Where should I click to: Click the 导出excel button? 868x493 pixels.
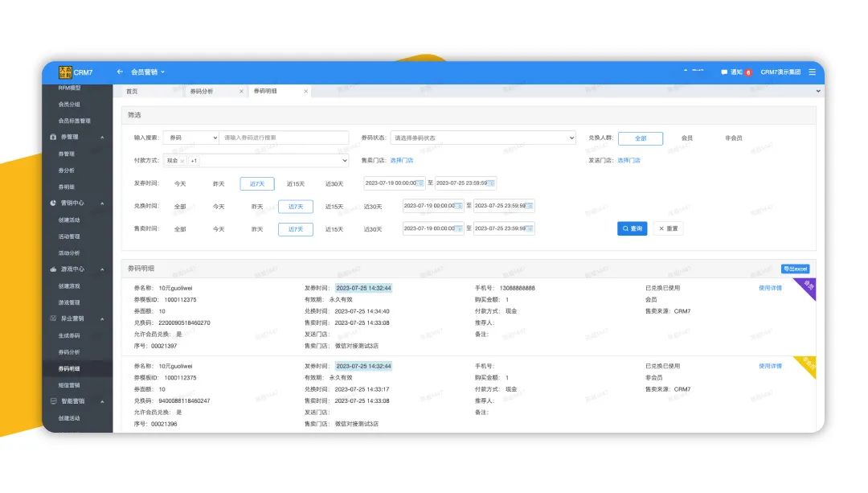coord(796,269)
